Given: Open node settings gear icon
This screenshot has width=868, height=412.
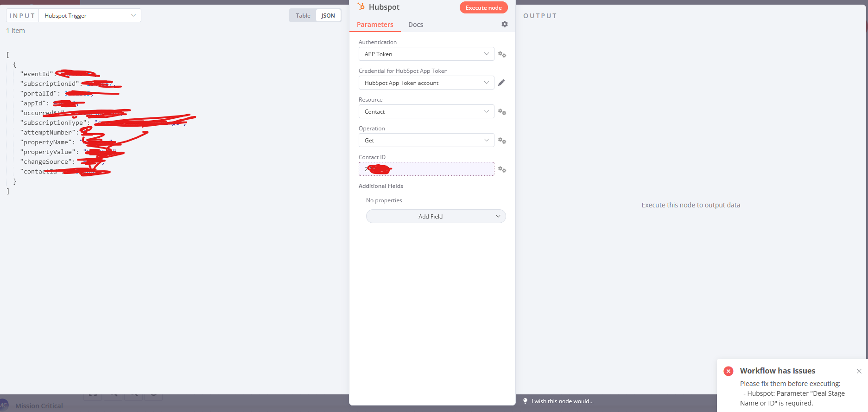Looking at the screenshot, I should (x=505, y=24).
